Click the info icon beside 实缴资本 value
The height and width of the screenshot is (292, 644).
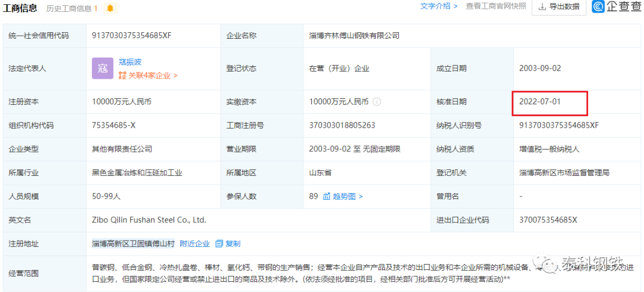click(377, 102)
